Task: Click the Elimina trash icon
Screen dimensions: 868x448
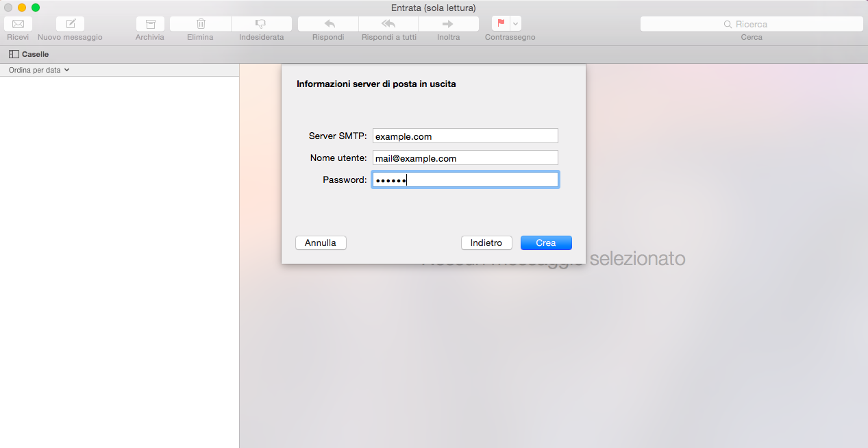Action: tap(200, 24)
